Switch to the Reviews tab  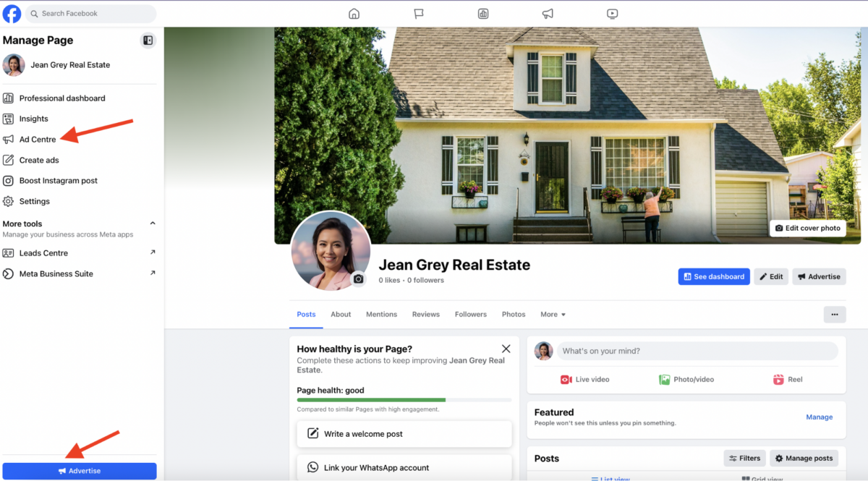click(x=425, y=314)
